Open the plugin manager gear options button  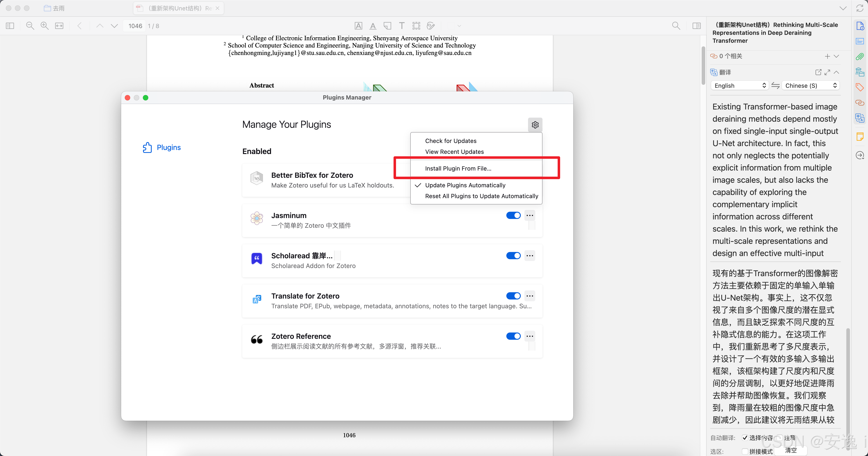click(x=535, y=125)
